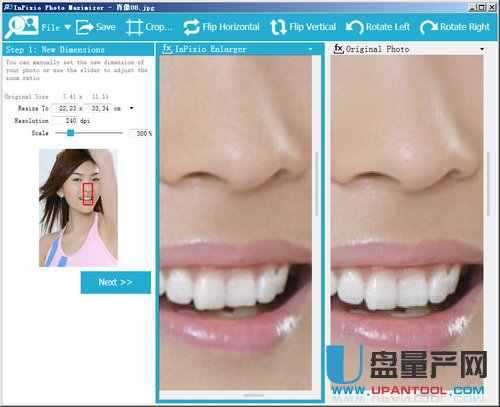Click the red selection box on thumbnail
Viewport: 500px width, 407px height.
[x=88, y=194]
